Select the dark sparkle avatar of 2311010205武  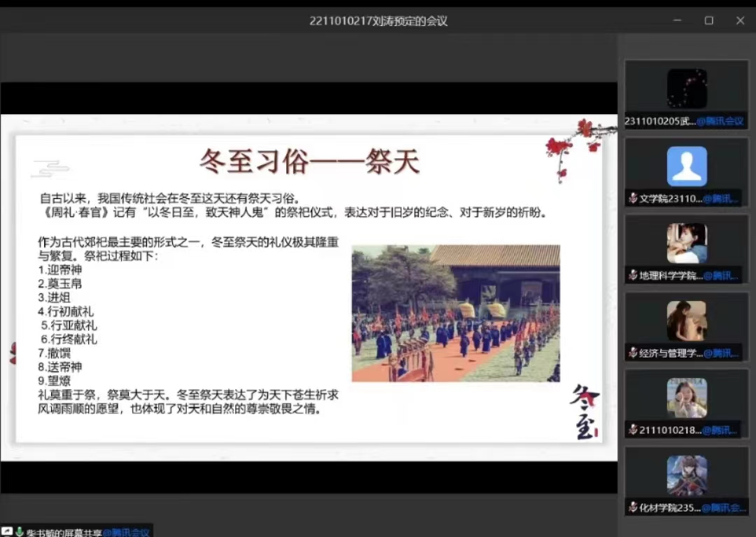pos(686,89)
